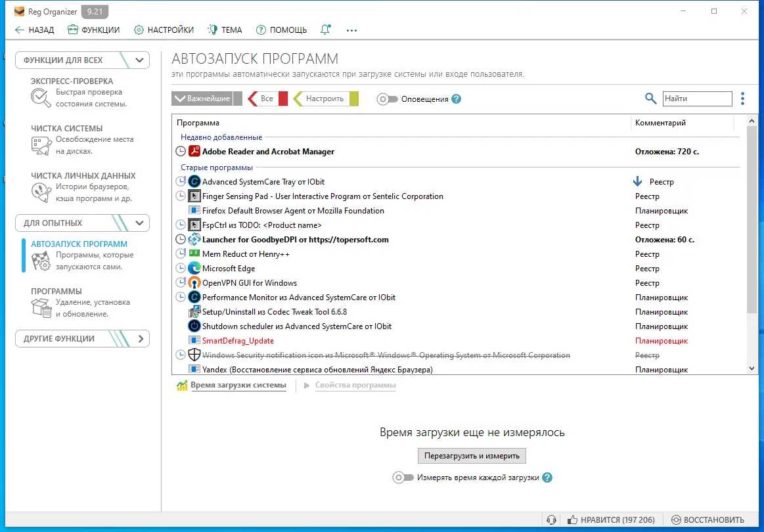Toggle the Оповещения switch
764x532 pixels.
388,99
